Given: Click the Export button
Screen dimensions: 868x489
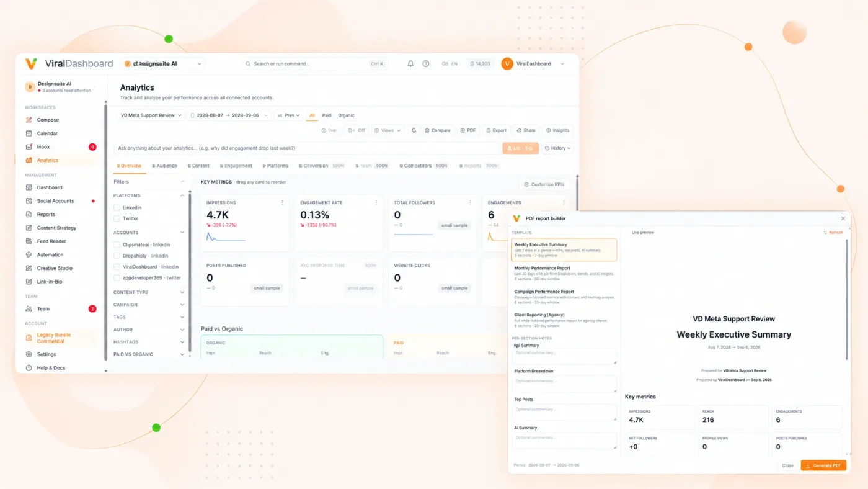Looking at the screenshot, I should click(496, 130).
